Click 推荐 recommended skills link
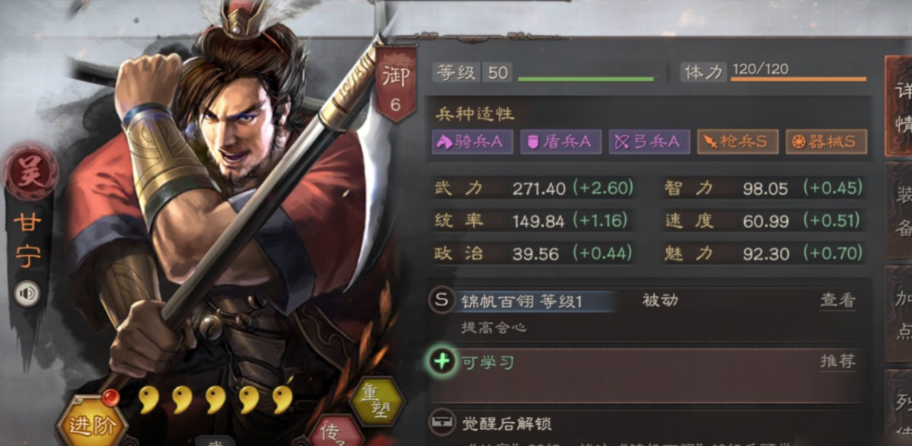Screen dimensions: 912x446 click(x=838, y=361)
